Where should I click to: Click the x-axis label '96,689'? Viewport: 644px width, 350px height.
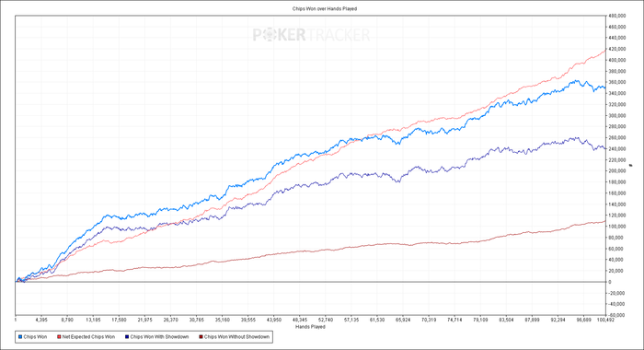tap(584, 320)
